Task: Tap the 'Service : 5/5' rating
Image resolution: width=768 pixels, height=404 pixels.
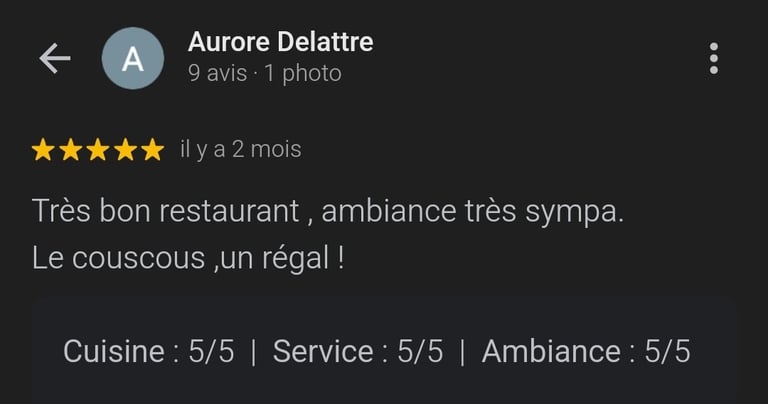Action: [358, 352]
